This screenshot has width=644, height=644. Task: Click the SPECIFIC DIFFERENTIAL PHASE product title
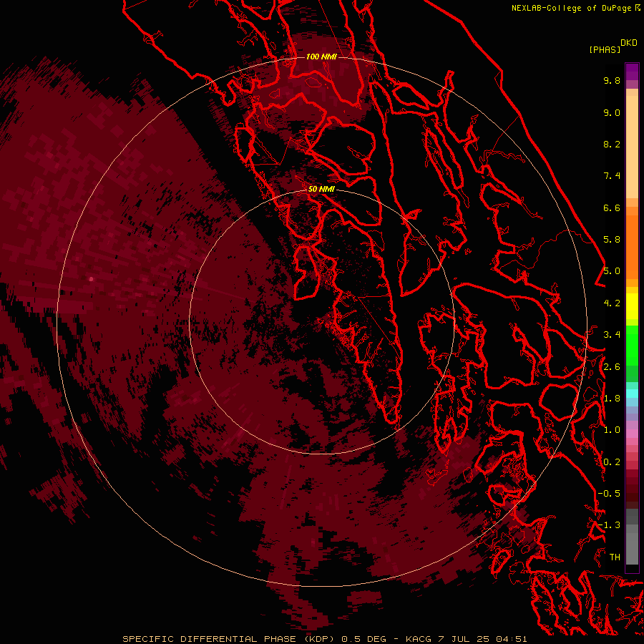pos(209,639)
